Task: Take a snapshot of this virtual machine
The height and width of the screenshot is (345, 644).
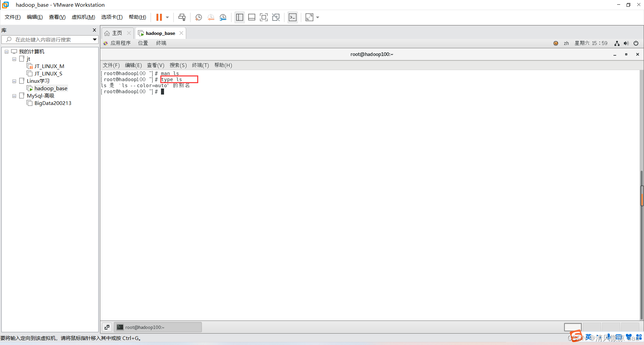Action: (x=199, y=17)
